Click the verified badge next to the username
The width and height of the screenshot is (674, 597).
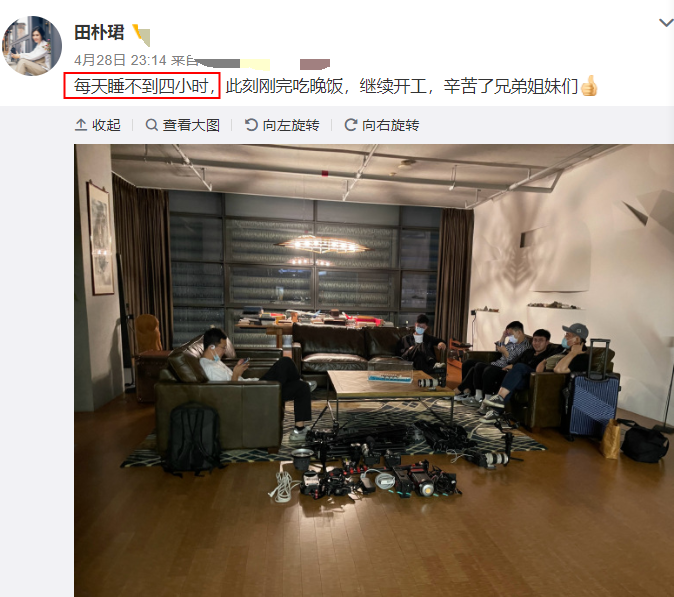tap(141, 35)
